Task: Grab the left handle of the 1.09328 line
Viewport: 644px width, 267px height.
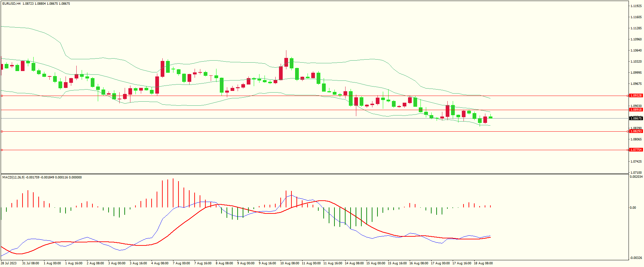Action: pos(2,96)
